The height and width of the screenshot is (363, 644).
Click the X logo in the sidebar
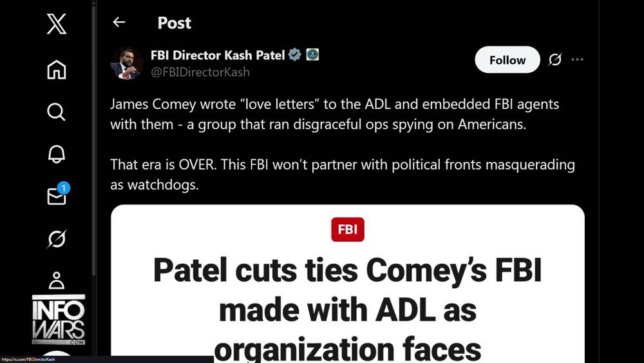56,25
